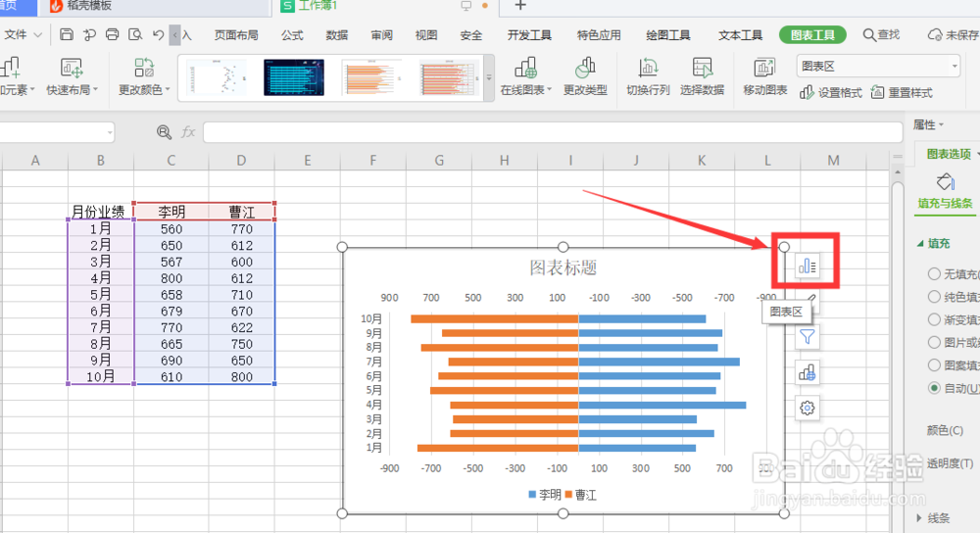
Task: Click the chart title 图表标题
Action: pos(563,267)
